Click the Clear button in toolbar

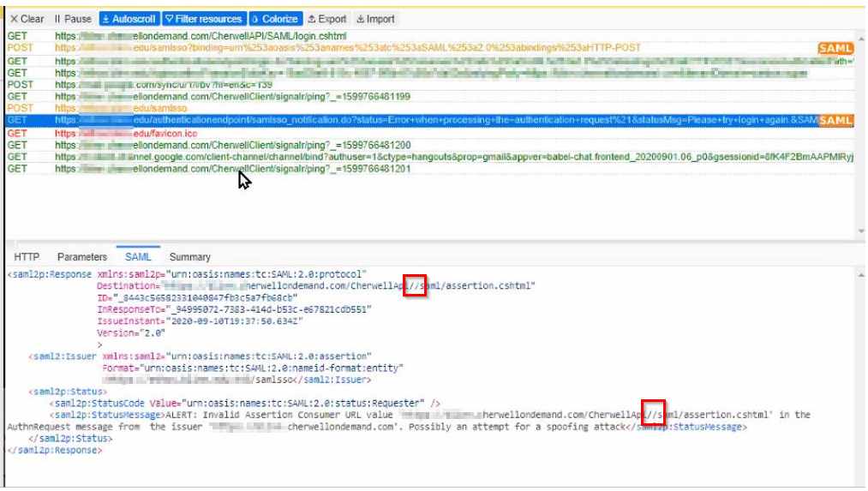pos(27,19)
